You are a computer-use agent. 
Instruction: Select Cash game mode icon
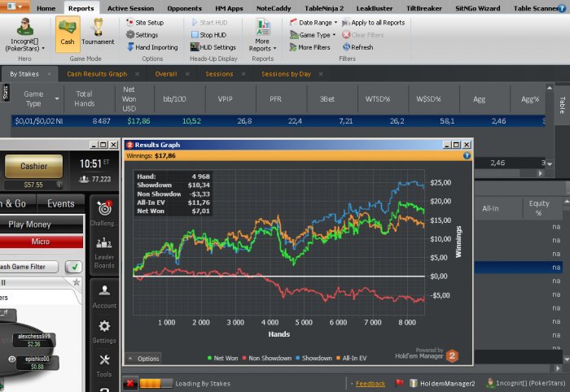click(68, 34)
